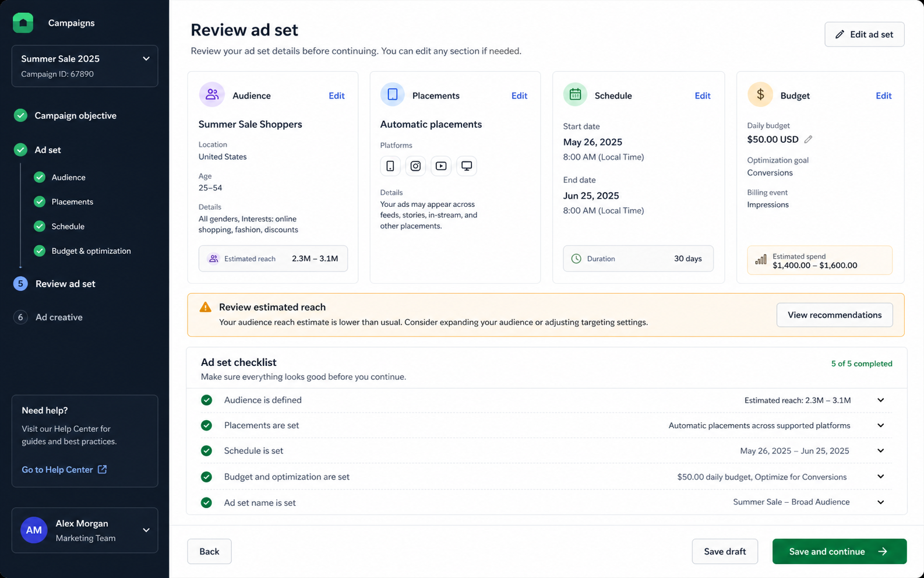Click sidebar checkmark beside Placements step
The width and height of the screenshot is (924, 578).
pos(40,202)
